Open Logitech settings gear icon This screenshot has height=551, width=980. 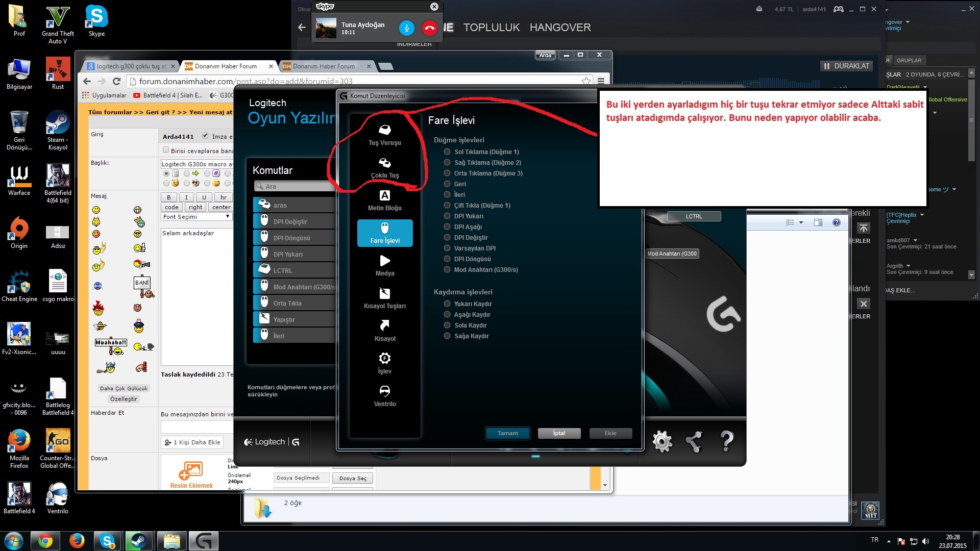662,441
